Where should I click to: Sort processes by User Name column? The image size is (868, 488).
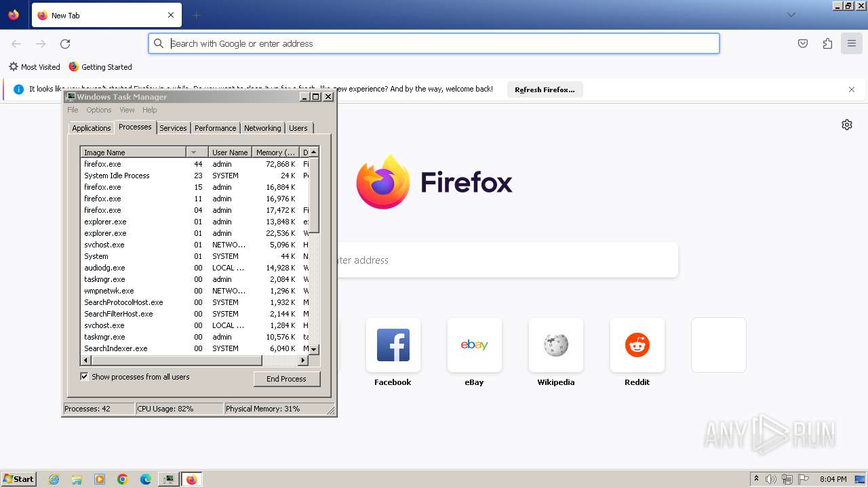230,152
